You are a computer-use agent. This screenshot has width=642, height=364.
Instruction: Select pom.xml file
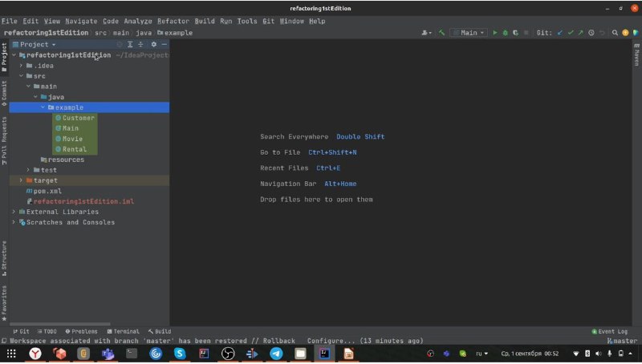coord(44,191)
